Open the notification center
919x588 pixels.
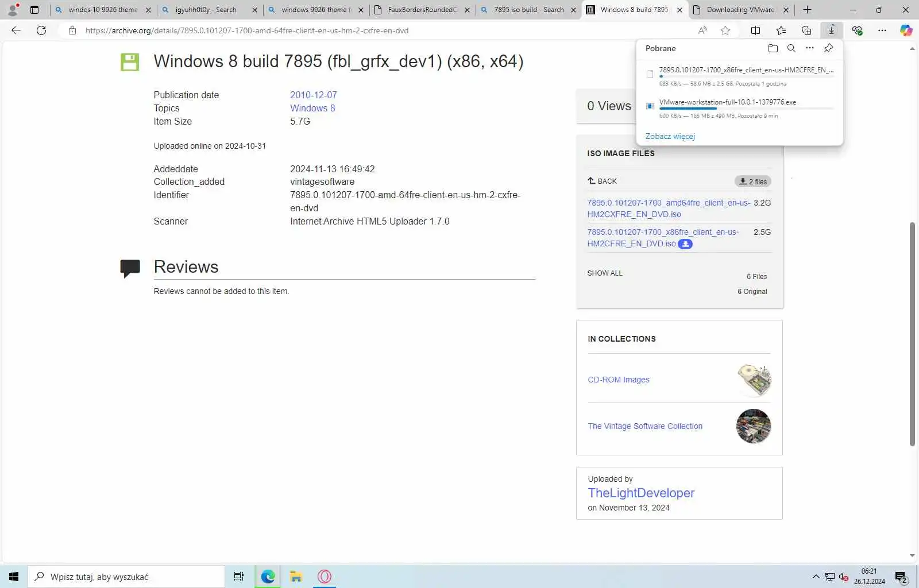click(x=901, y=577)
